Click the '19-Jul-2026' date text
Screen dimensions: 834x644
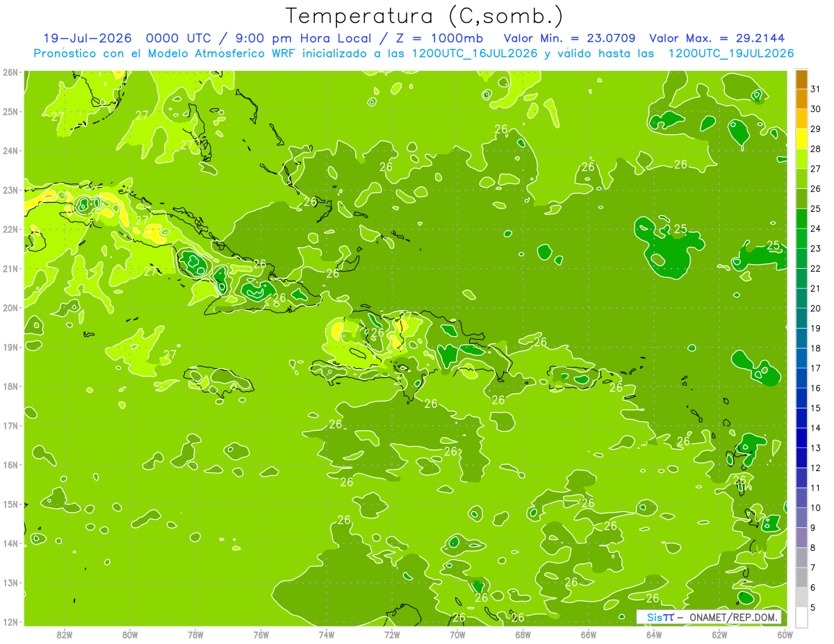click(x=88, y=38)
